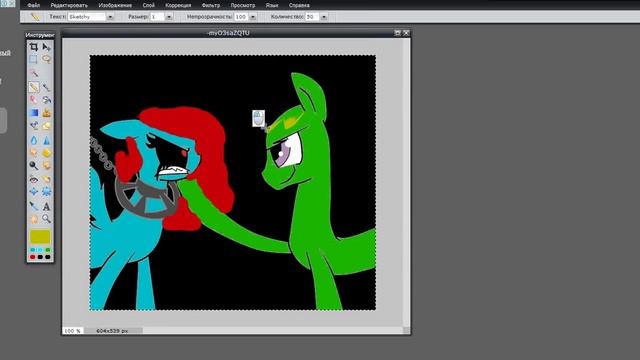Open the Коррекция menu

click(x=178, y=5)
